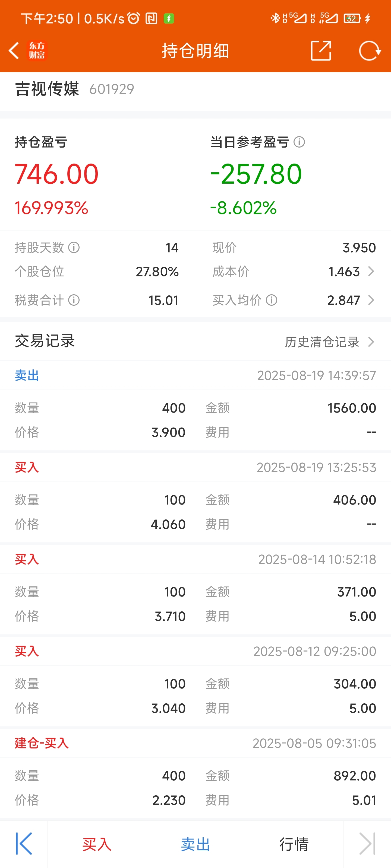Select the 买入 bottom tab
The height and width of the screenshot is (868, 391).
pyautogui.click(x=97, y=844)
